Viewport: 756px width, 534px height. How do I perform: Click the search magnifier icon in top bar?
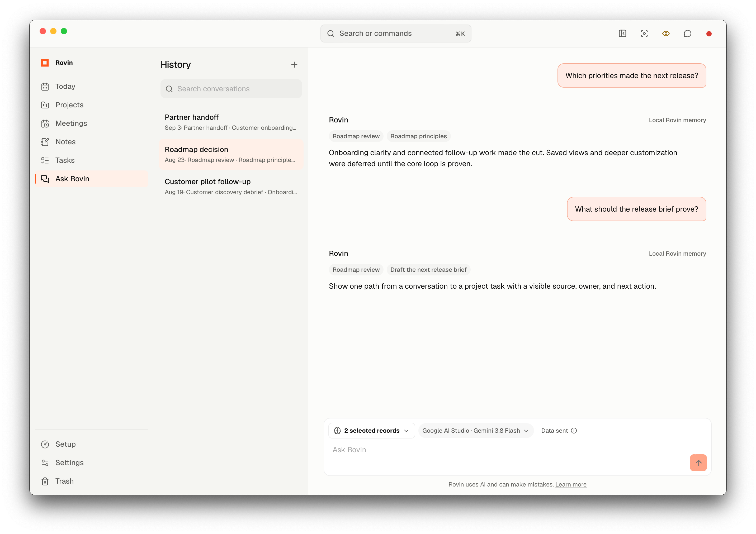330,34
